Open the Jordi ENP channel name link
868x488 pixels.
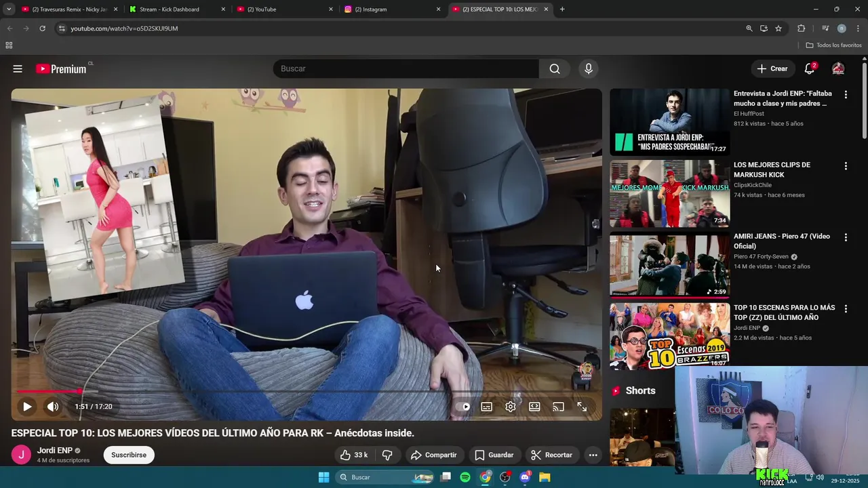(55, 450)
